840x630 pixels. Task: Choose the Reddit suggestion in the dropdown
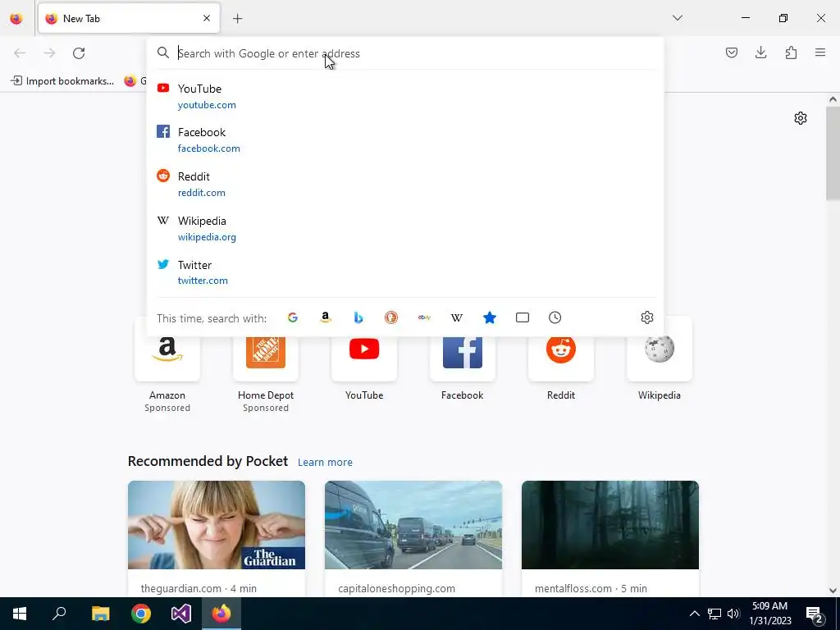405,185
